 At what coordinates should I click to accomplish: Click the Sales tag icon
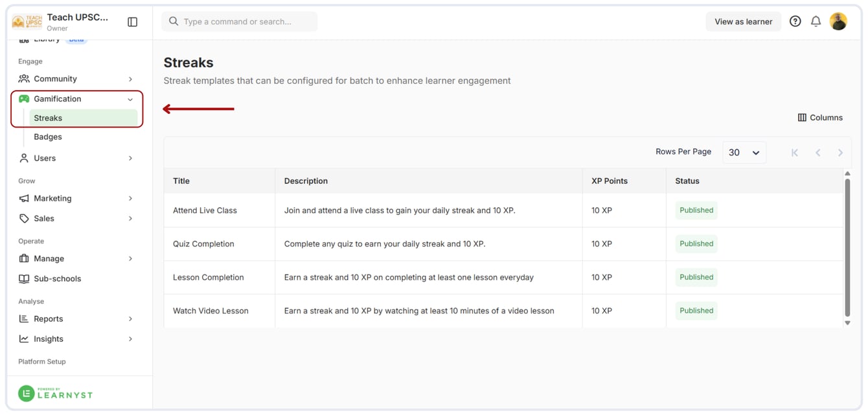[24, 218]
